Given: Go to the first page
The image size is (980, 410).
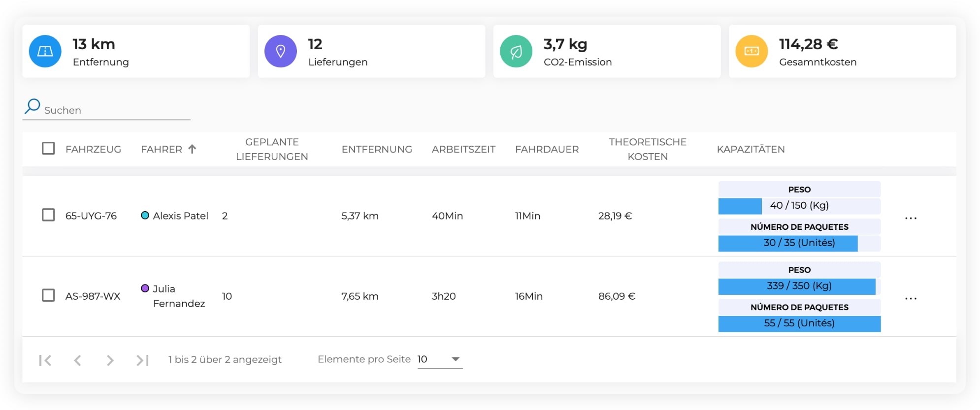Looking at the screenshot, I should pos(45,360).
